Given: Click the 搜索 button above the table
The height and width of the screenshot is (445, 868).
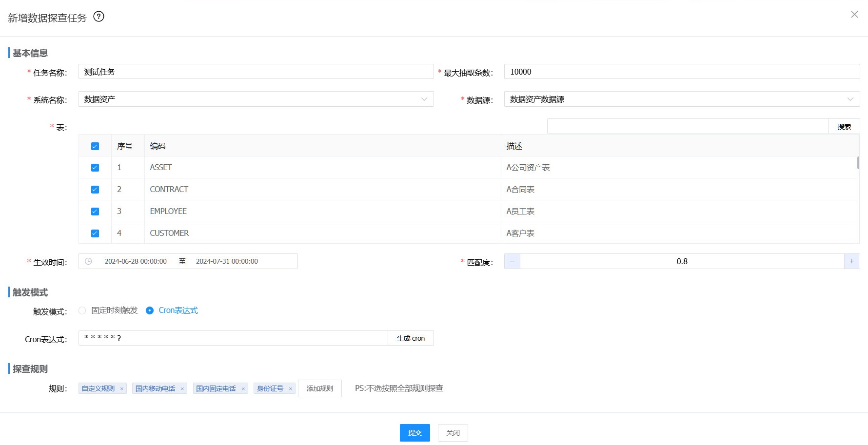Looking at the screenshot, I should click(844, 127).
